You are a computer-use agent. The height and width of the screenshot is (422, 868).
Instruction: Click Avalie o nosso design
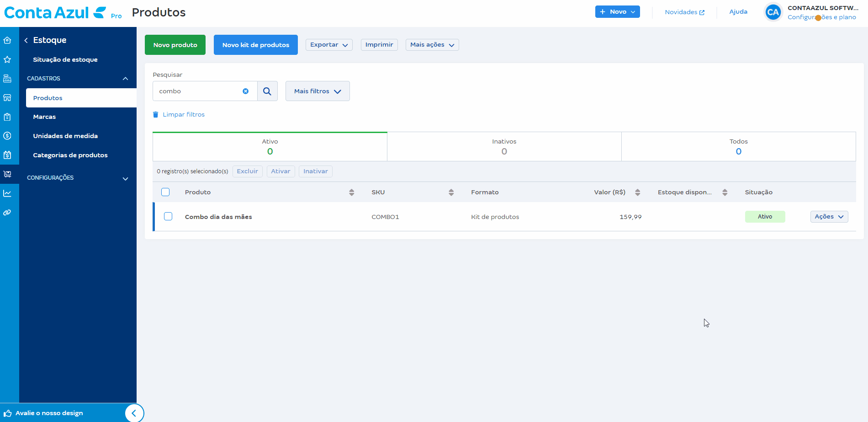point(49,413)
